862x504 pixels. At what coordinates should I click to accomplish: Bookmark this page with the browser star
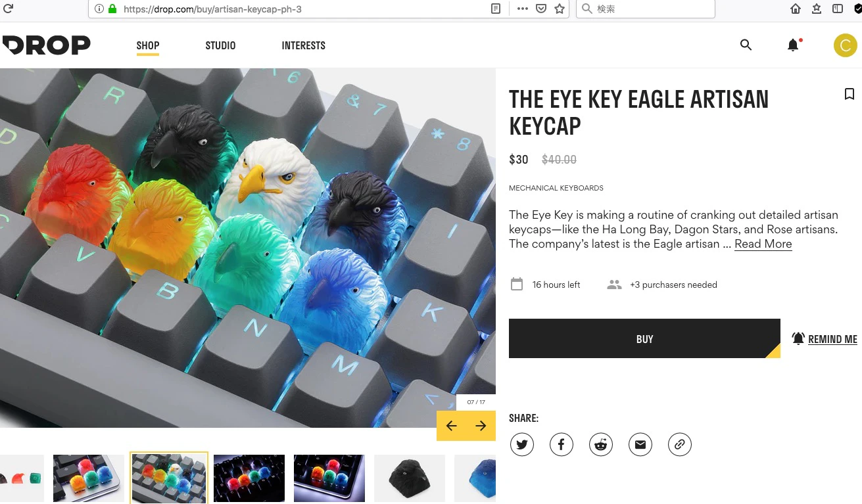click(560, 9)
